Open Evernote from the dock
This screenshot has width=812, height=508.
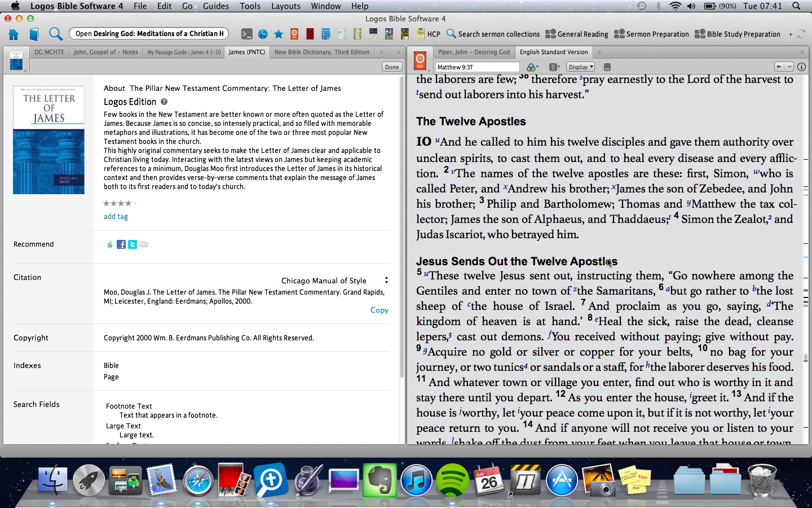coord(380,480)
